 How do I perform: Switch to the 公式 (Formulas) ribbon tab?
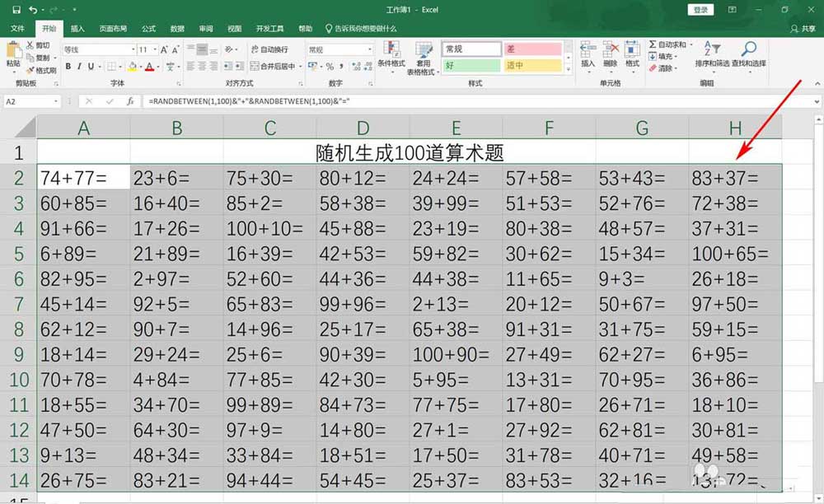click(x=148, y=27)
